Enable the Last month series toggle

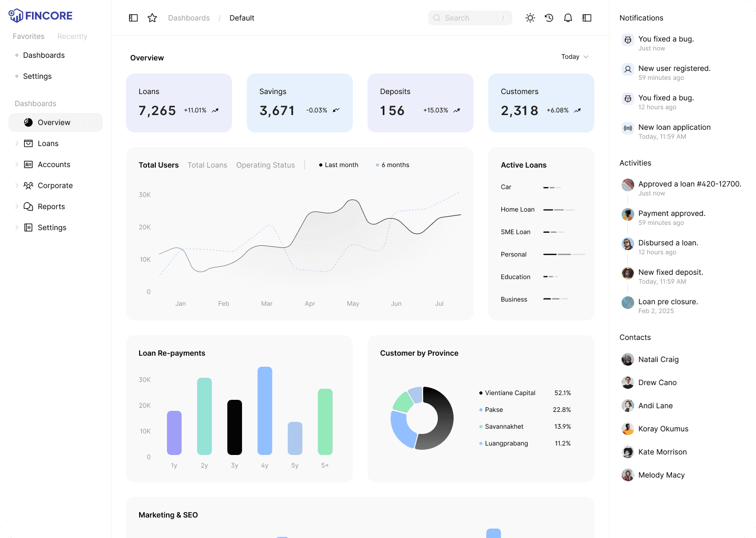pyautogui.click(x=338, y=164)
